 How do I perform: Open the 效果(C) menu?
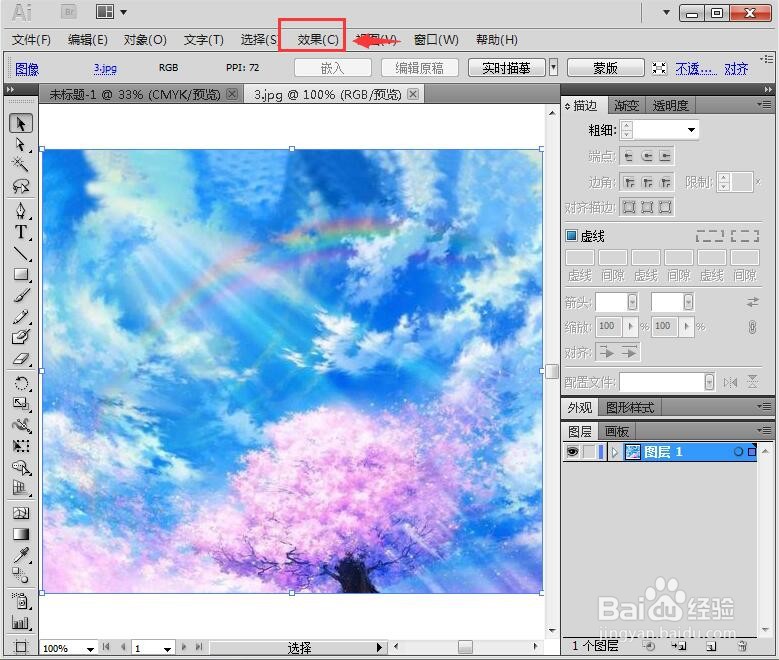click(x=317, y=40)
